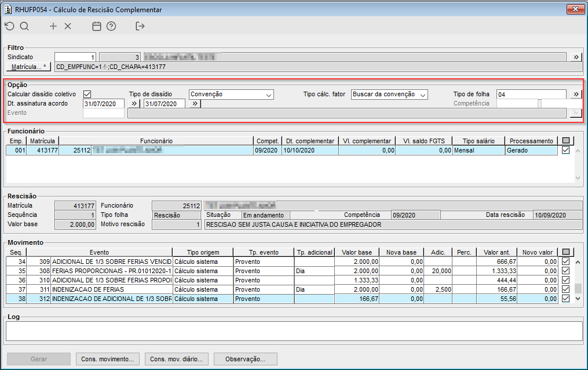Click the Mensal tipo salário cell
The height and width of the screenshot is (370, 588).
pyautogui.click(x=479, y=150)
